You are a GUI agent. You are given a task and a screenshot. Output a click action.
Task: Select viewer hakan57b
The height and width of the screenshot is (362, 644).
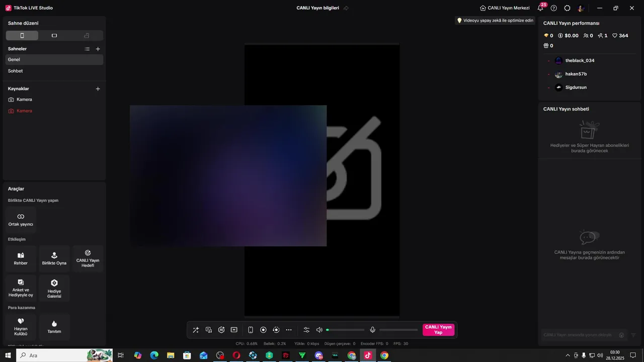click(576, 74)
